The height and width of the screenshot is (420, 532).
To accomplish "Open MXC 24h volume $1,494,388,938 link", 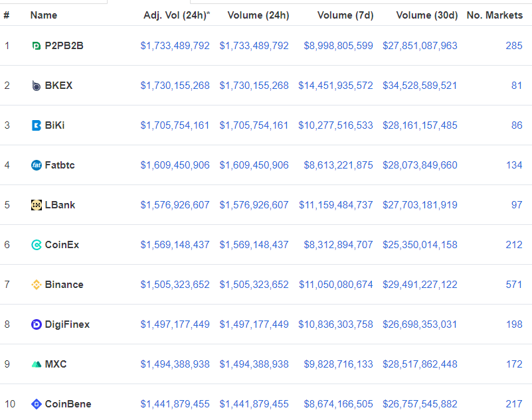I will pyautogui.click(x=254, y=364).
